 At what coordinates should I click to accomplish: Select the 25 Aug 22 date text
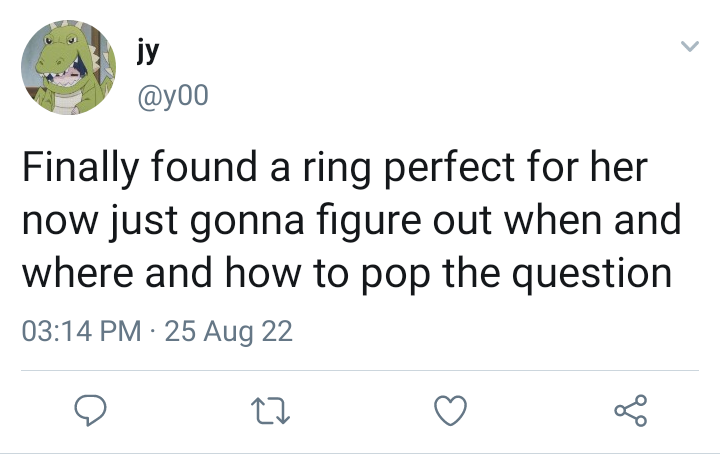(x=228, y=331)
